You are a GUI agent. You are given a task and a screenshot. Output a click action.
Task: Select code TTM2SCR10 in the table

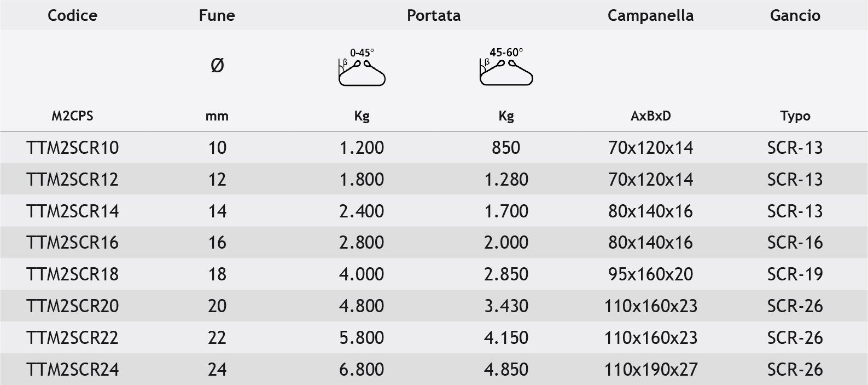click(x=72, y=148)
